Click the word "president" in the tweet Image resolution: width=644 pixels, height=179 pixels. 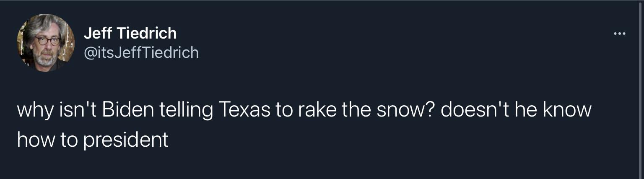point(126,140)
